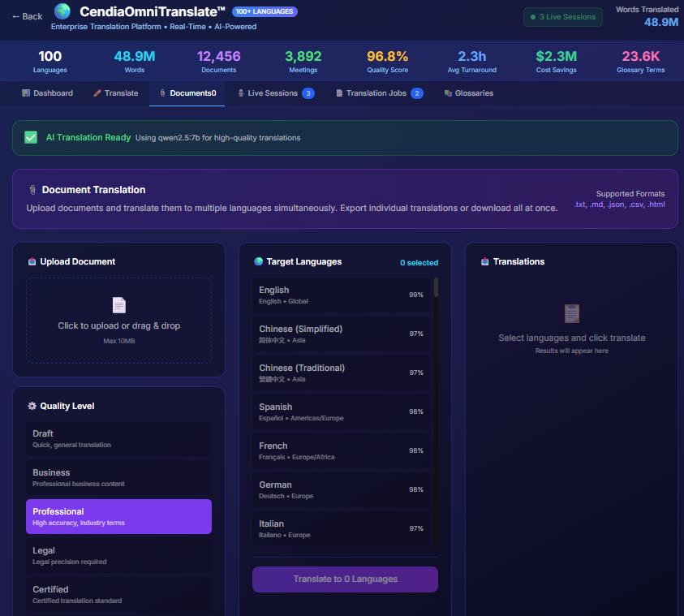Click the gear icon next to Quality Level
Screen dimensions: 684x616
coord(32,406)
